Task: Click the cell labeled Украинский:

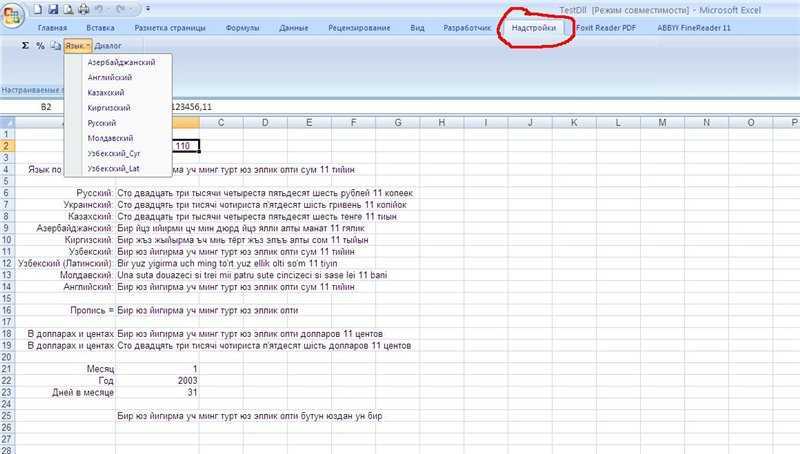Action: (88, 205)
